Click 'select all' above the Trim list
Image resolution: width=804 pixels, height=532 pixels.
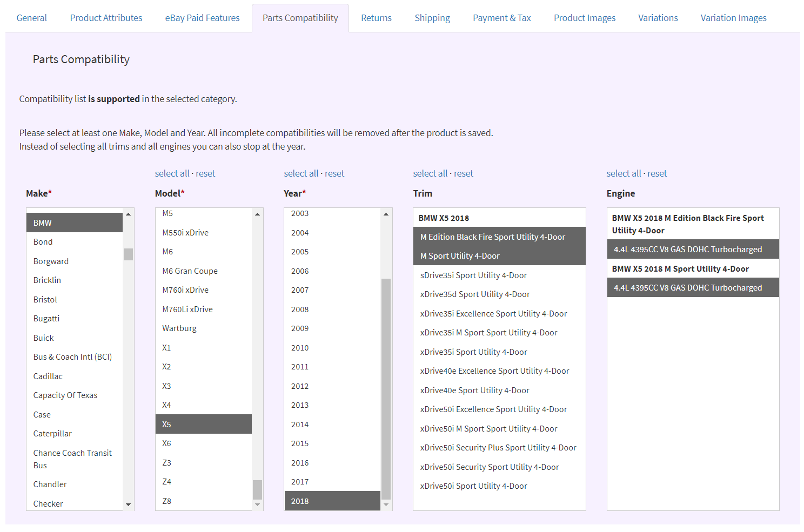coord(431,173)
